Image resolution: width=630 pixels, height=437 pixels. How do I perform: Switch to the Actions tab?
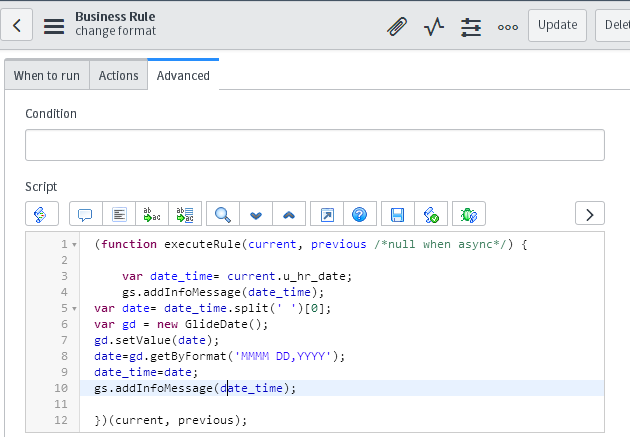coord(119,76)
